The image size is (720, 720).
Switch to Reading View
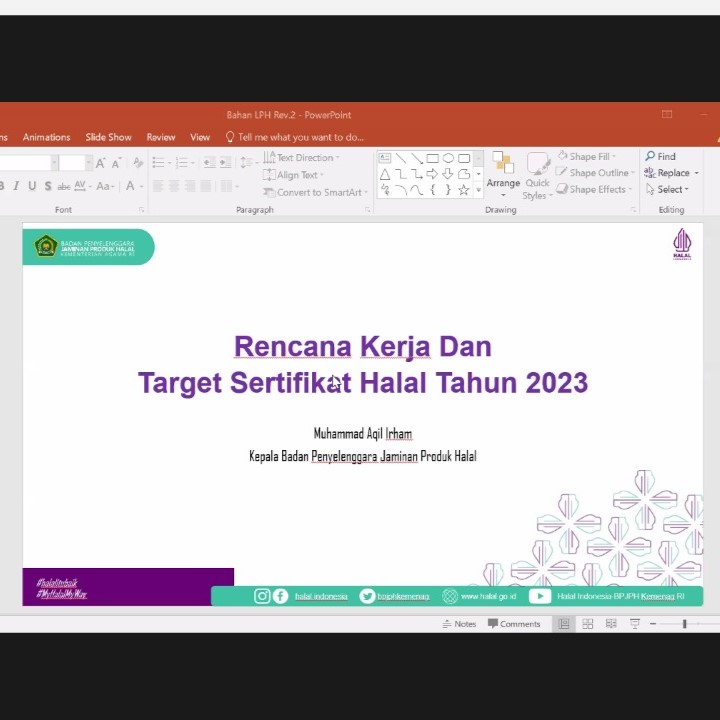point(611,624)
